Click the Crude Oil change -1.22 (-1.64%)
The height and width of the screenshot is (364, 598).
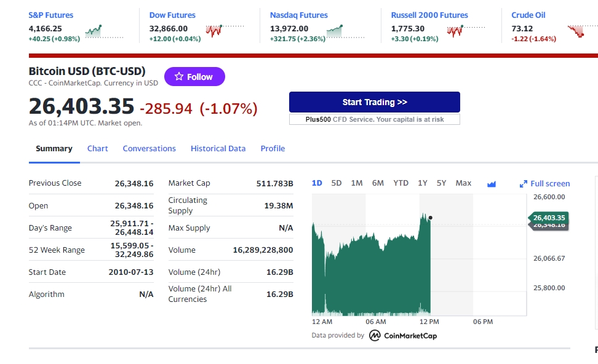point(533,39)
